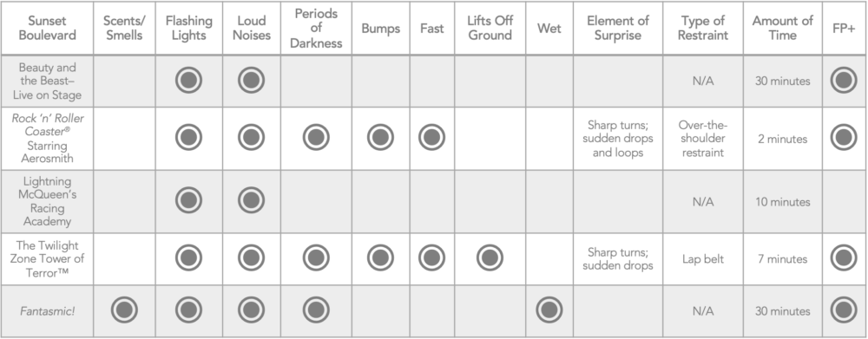Select the Over-the-shoulder restraint cell
868x339 pixels.
(703, 139)
